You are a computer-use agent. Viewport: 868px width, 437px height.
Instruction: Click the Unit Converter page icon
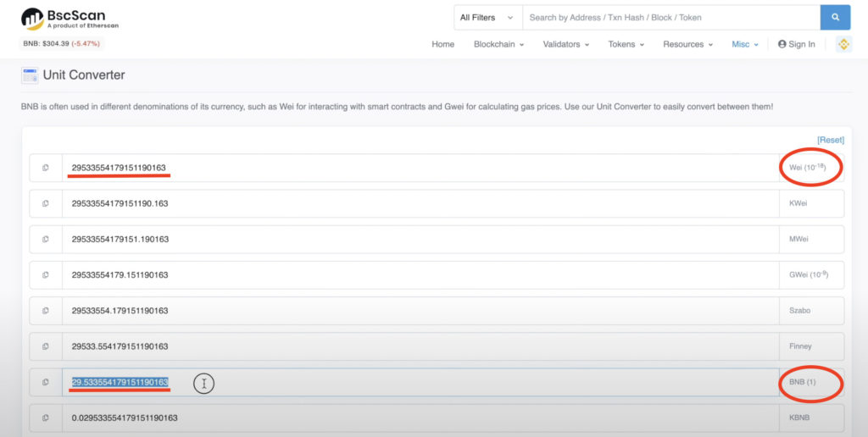[30, 75]
